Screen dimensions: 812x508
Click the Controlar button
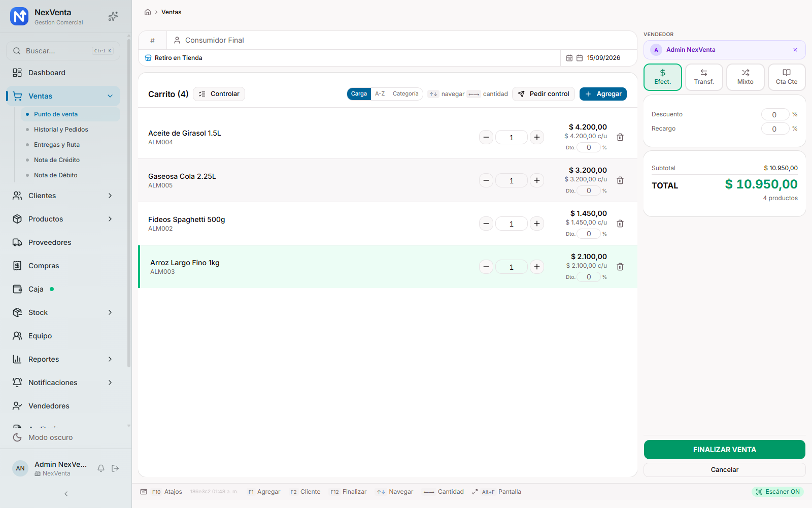[219, 94]
